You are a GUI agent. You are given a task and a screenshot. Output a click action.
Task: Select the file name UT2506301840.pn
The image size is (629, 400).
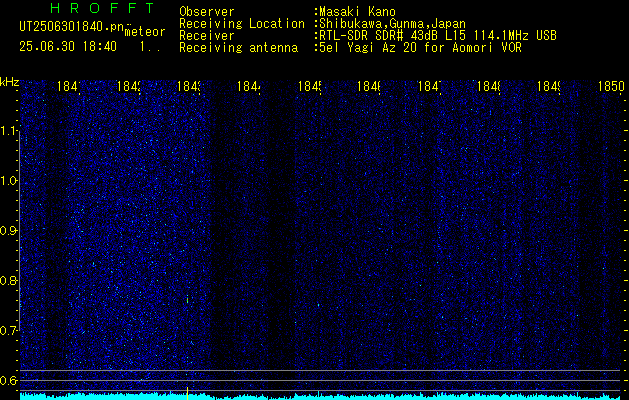tap(71, 27)
